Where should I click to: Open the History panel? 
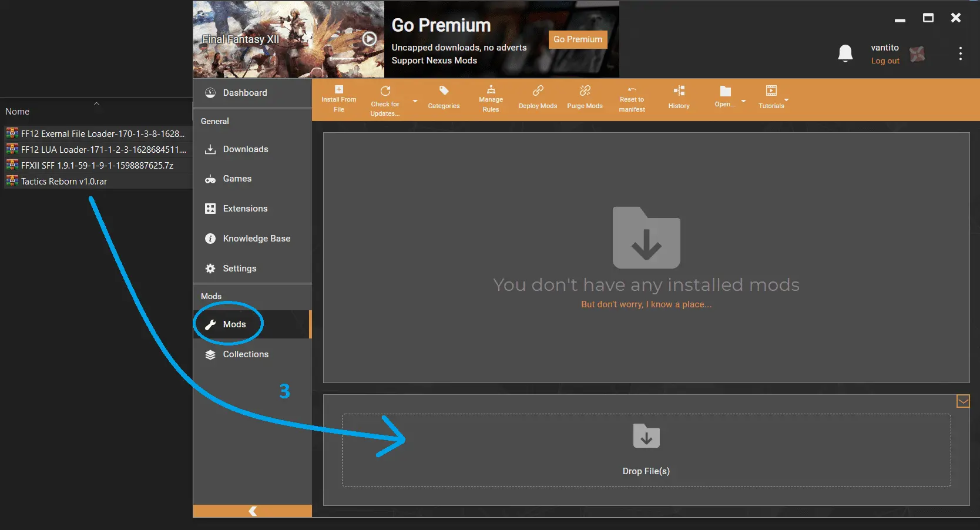[679, 98]
